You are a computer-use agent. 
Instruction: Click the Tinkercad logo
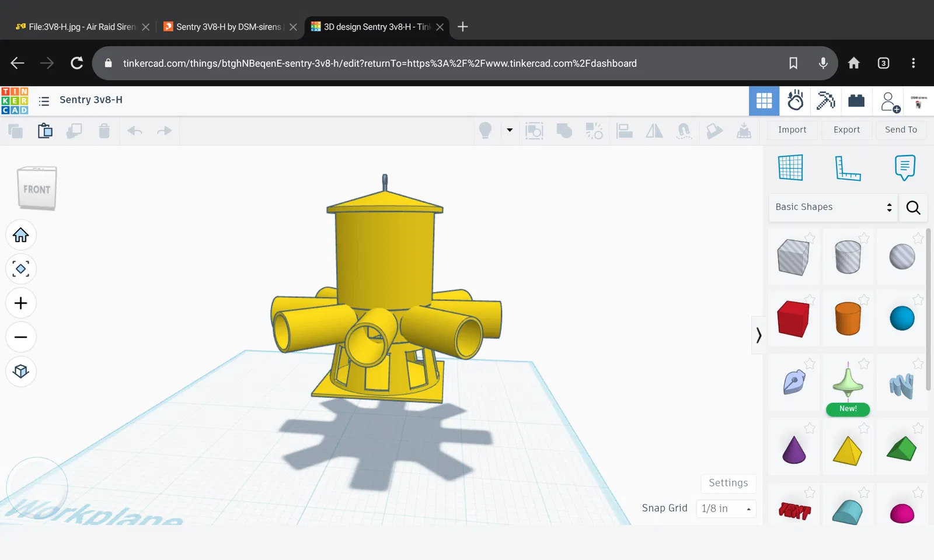(15, 101)
